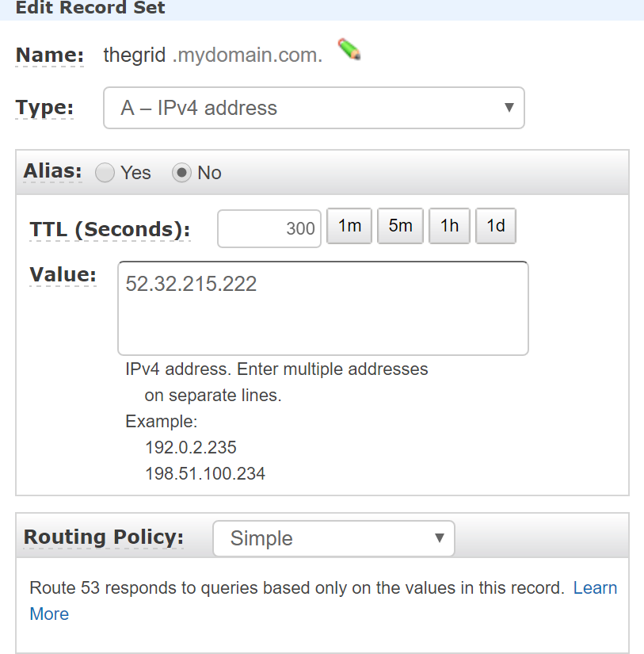The height and width of the screenshot is (654, 644).
Task: Click the TTL (Seconds) label
Action: coord(110,229)
